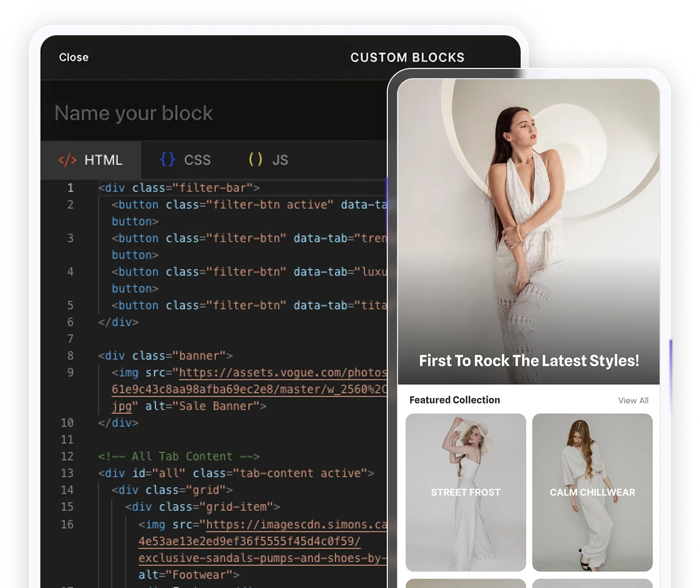The width and height of the screenshot is (700, 588).
Task: Click First To Rock banner headline
Action: pyautogui.click(x=529, y=361)
